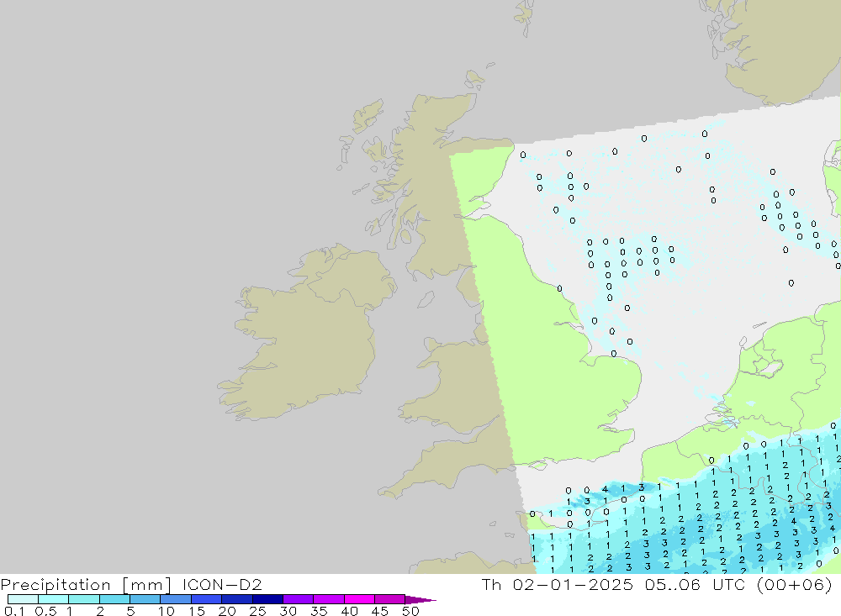Click the 2–5 mm legend color swatch
This screenshot has height=616, width=841.
coord(114,599)
